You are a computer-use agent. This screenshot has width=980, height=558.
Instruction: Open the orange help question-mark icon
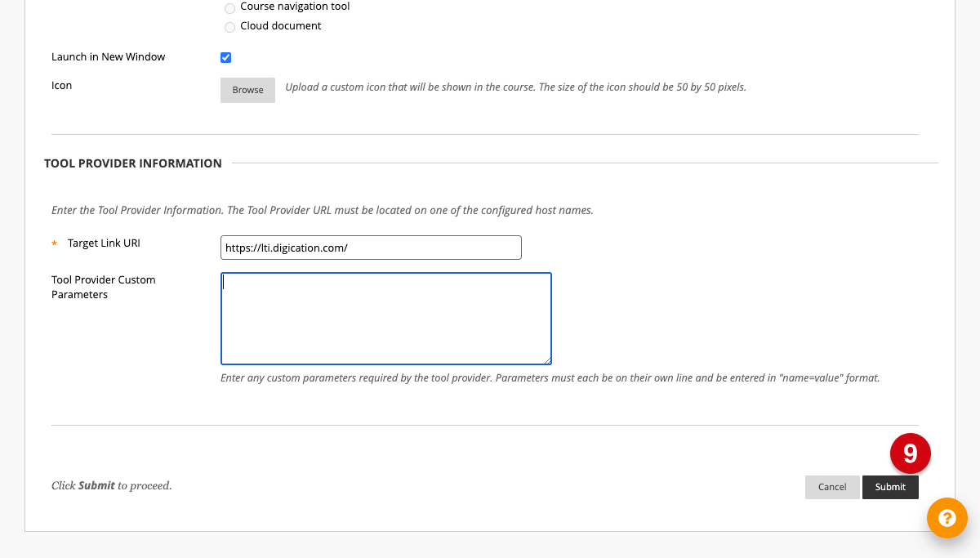click(947, 518)
